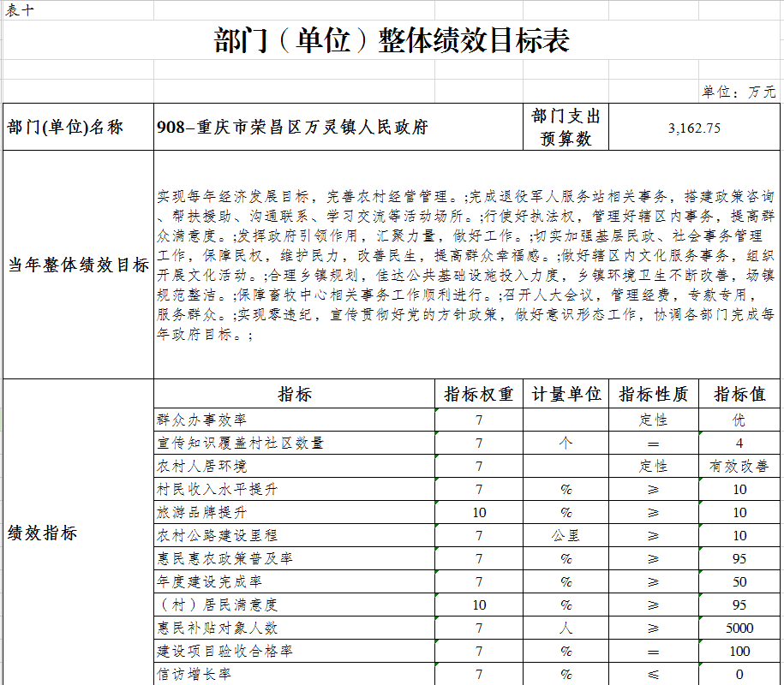Viewport: 784px width, 685px height.
Task: Click the unit '公里' cell
Action: coord(566,535)
